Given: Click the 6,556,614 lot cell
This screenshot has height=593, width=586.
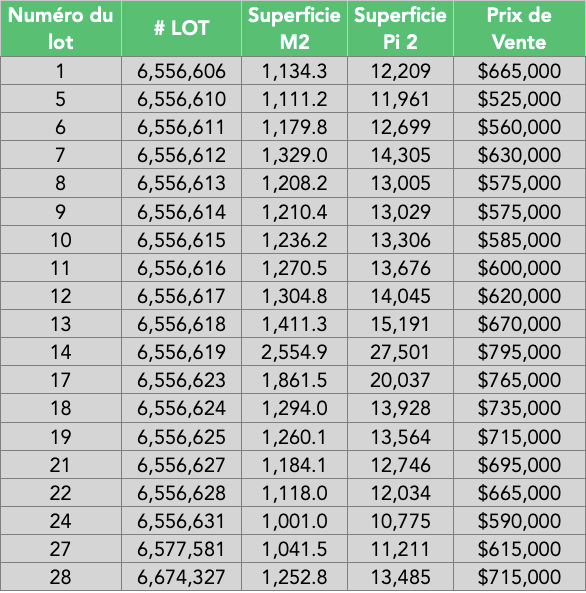Looking at the screenshot, I should pos(181,211).
